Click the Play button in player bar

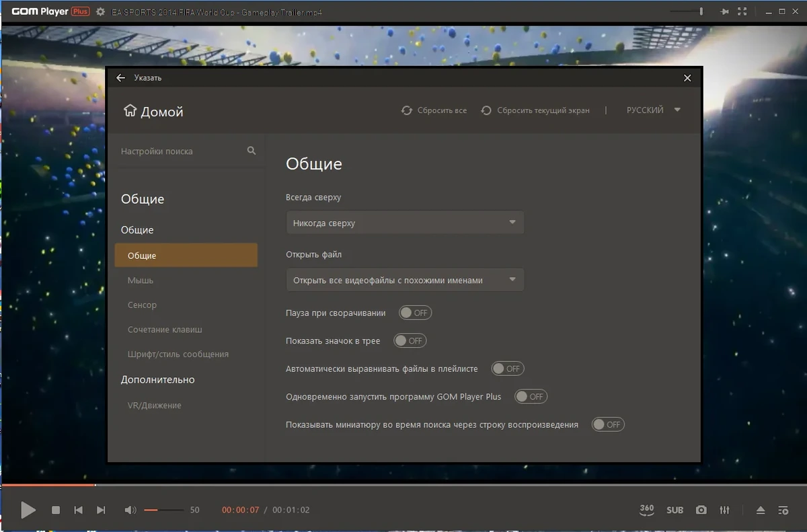click(28, 510)
